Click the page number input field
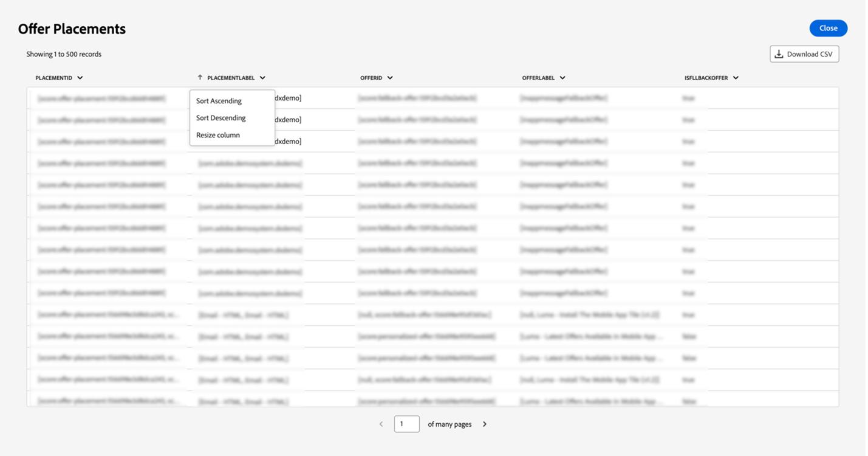 click(407, 424)
